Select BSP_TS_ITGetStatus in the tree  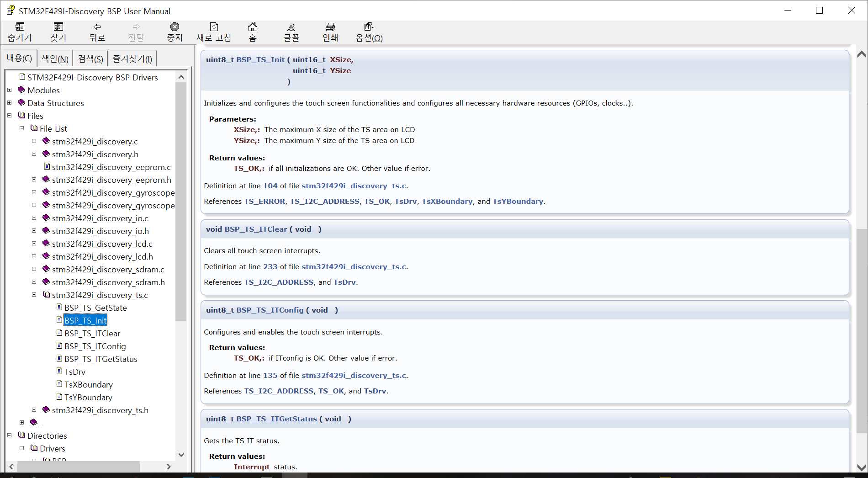point(101,359)
